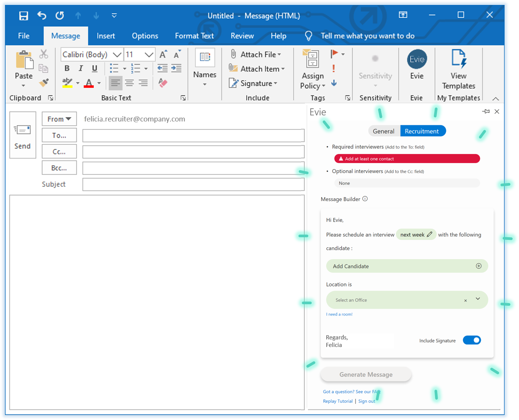Click Add Candidate plus field

[x=407, y=266]
